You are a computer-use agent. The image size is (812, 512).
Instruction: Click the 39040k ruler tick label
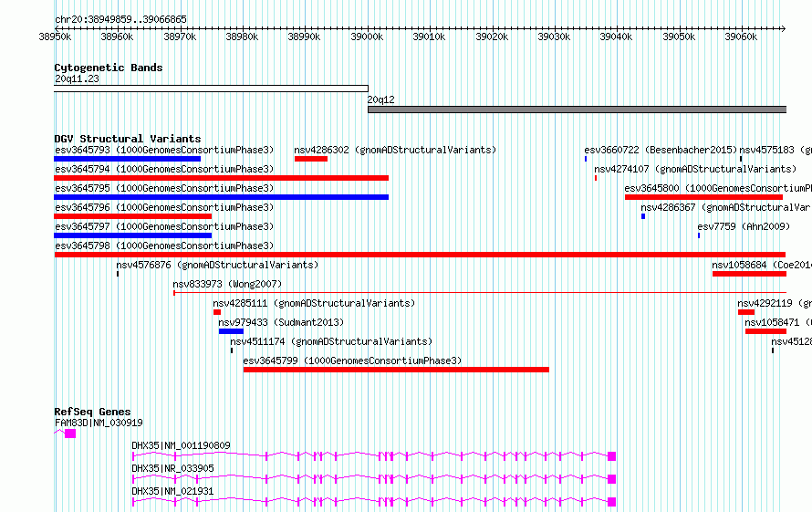tap(616, 37)
